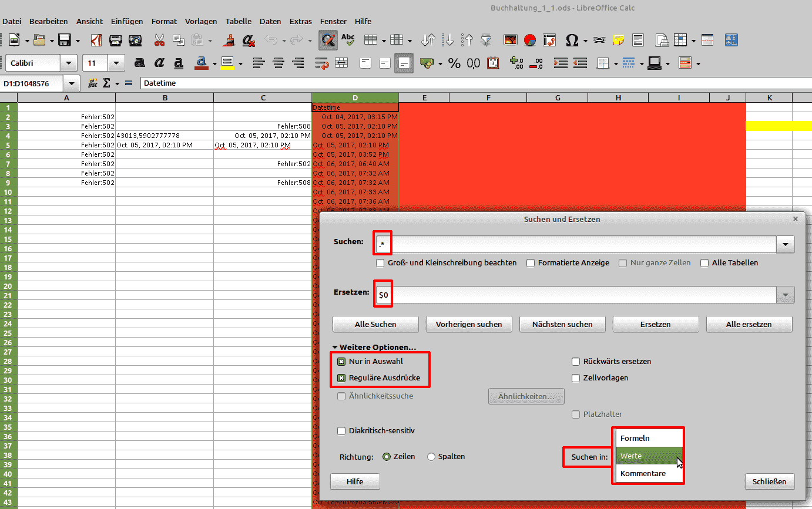Click the Insert Hyperlink chain icon

599,41
